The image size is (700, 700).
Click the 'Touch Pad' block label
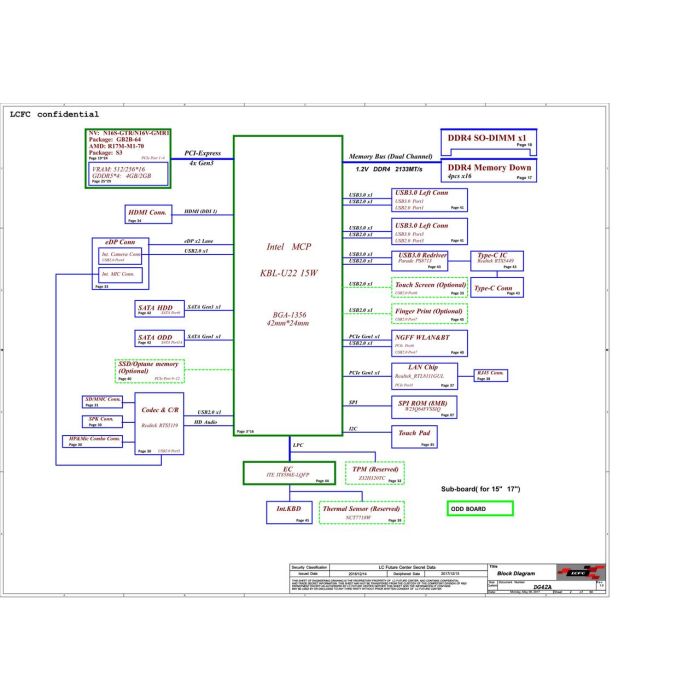414,433
